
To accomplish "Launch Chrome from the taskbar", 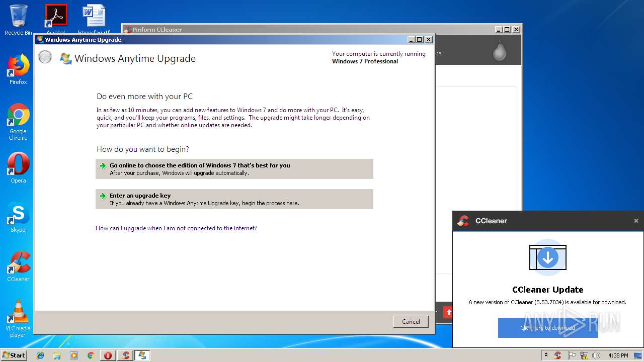I will coord(91,355).
